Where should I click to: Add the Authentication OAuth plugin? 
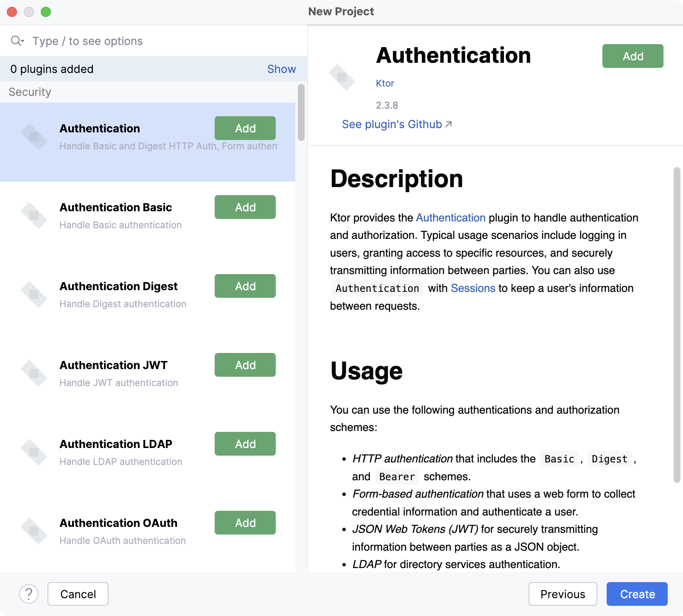pos(245,523)
